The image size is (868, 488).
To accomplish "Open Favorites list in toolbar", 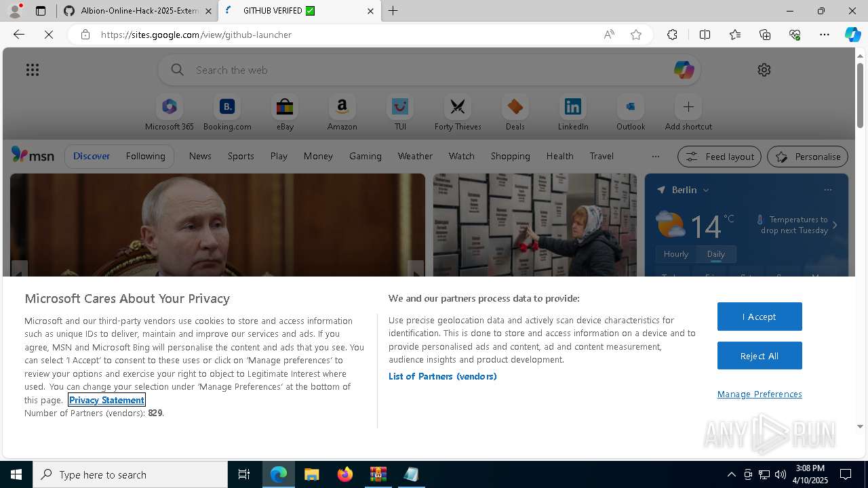I will [735, 35].
